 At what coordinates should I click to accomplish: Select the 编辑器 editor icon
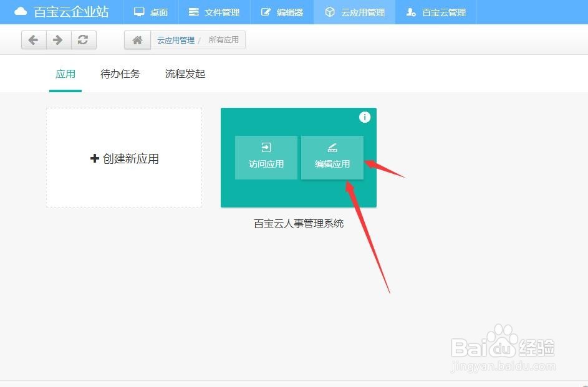coord(268,12)
